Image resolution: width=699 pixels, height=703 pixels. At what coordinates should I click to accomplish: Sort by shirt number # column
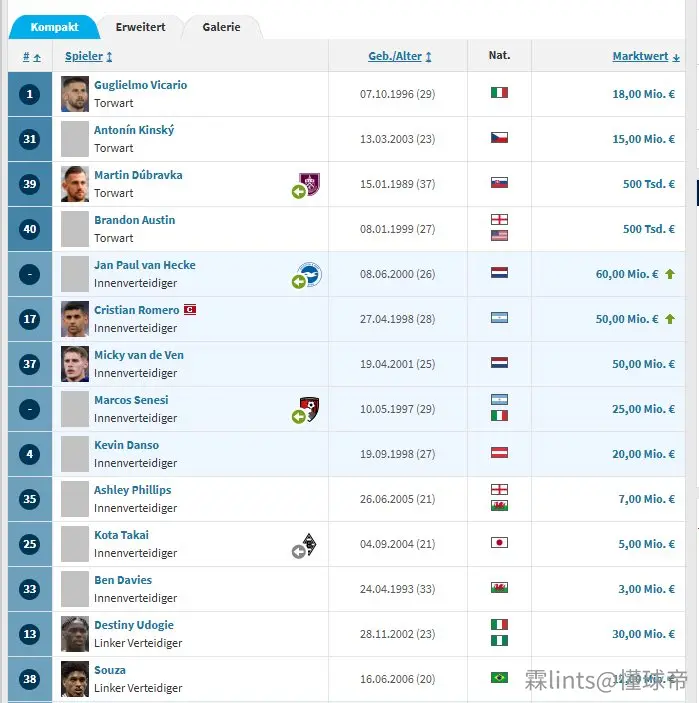[x=31, y=56]
